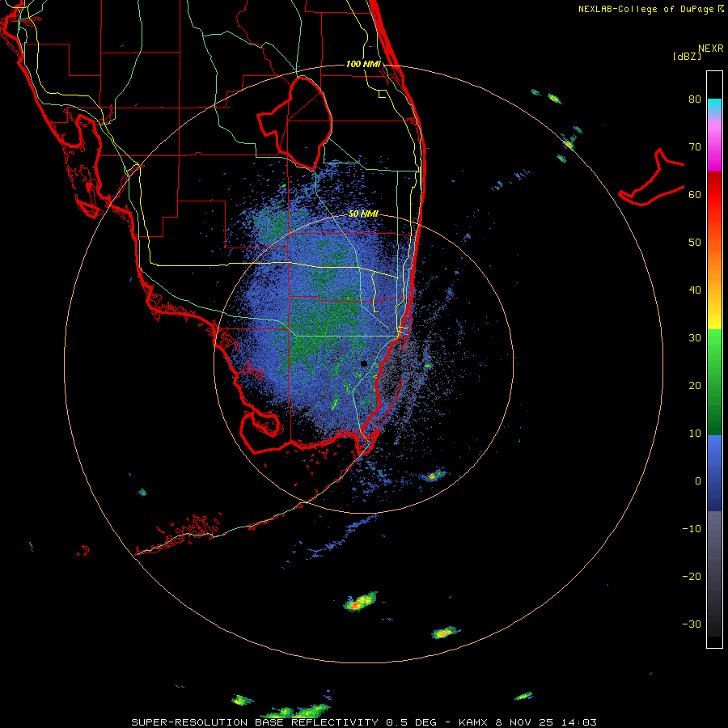Click the Grand Bahama island outline

(x=652, y=179)
